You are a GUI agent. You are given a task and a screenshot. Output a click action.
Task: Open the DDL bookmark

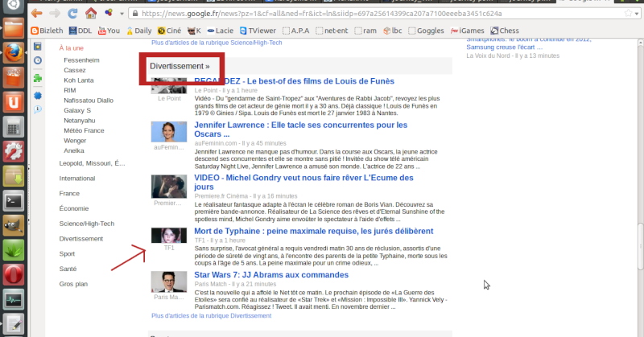click(x=80, y=31)
